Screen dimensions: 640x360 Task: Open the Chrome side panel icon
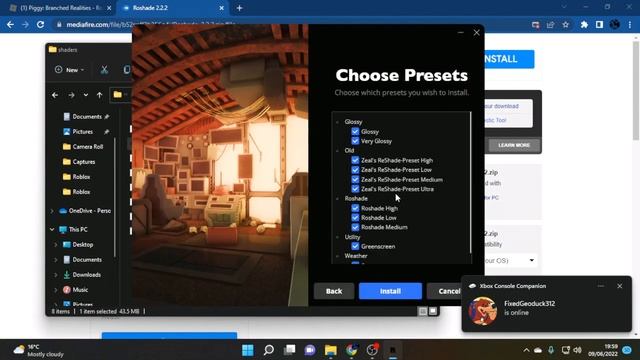(599, 25)
